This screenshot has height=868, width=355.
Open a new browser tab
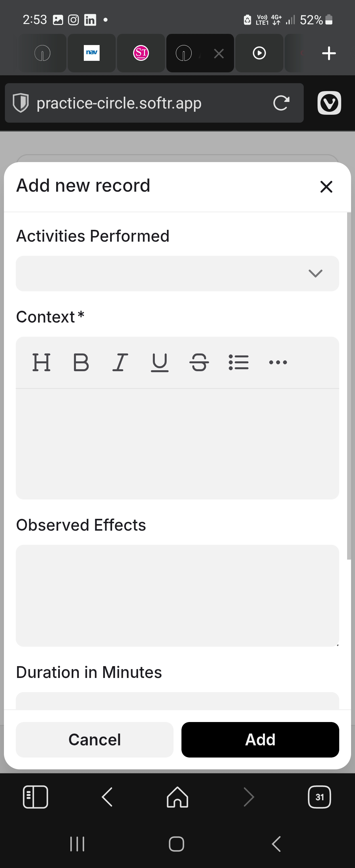click(329, 53)
